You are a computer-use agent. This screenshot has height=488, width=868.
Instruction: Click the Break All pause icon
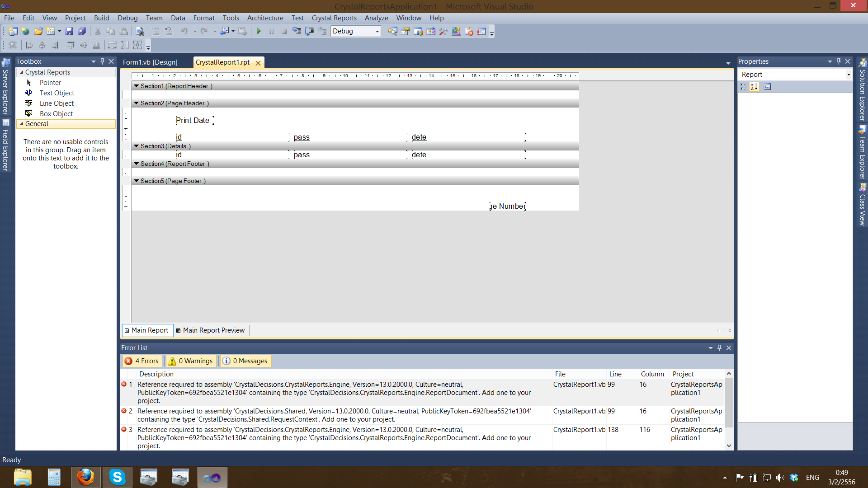point(272,31)
